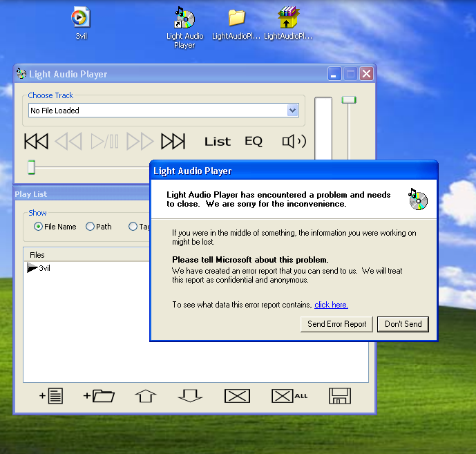Remove all tracks from the playlist
The image size is (476, 454).
[289, 396]
